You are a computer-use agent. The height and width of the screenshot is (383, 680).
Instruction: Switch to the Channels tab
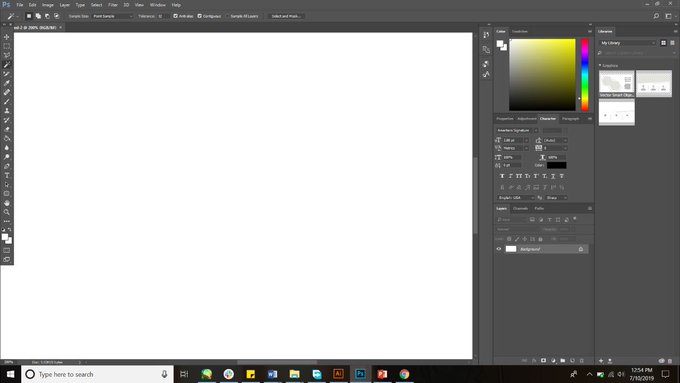coord(520,209)
